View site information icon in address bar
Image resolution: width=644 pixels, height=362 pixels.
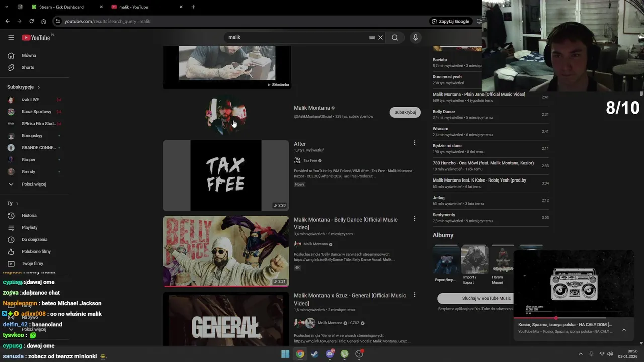click(x=58, y=21)
